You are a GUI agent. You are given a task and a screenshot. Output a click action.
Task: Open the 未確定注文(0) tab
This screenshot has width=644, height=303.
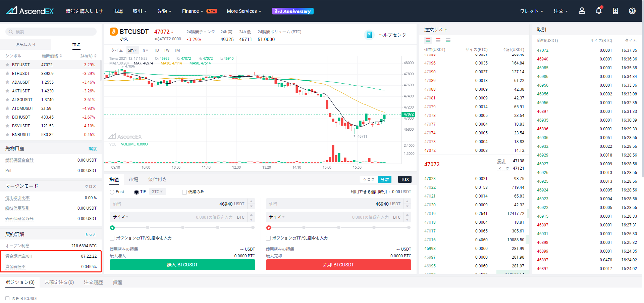click(59, 282)
